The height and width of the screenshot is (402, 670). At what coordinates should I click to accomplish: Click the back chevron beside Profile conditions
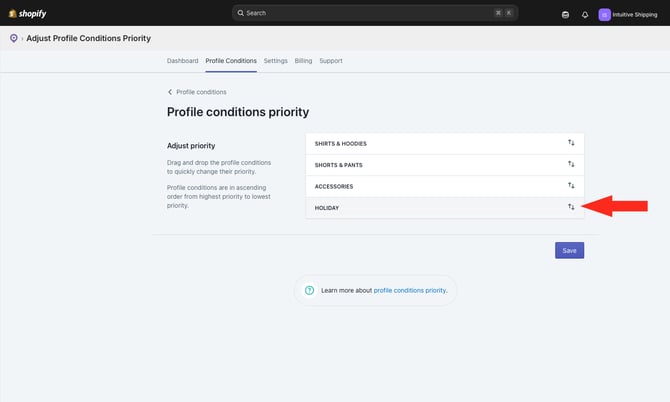(170, 92)
